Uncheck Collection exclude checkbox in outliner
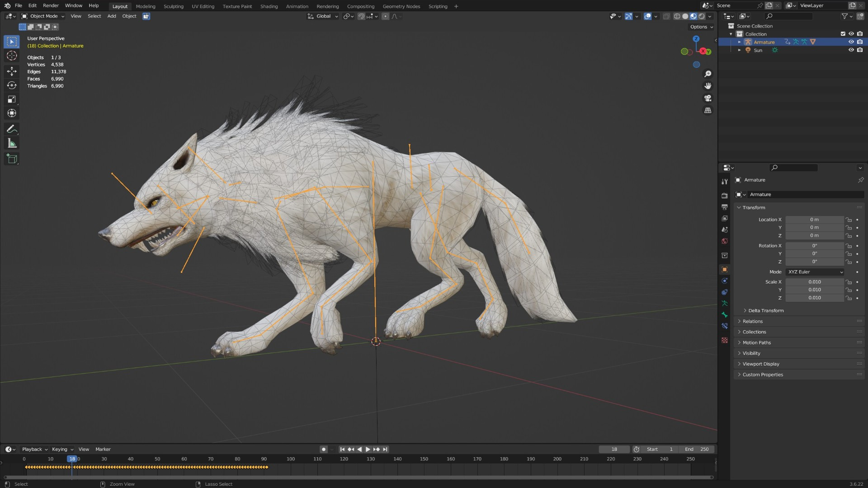 843,34
